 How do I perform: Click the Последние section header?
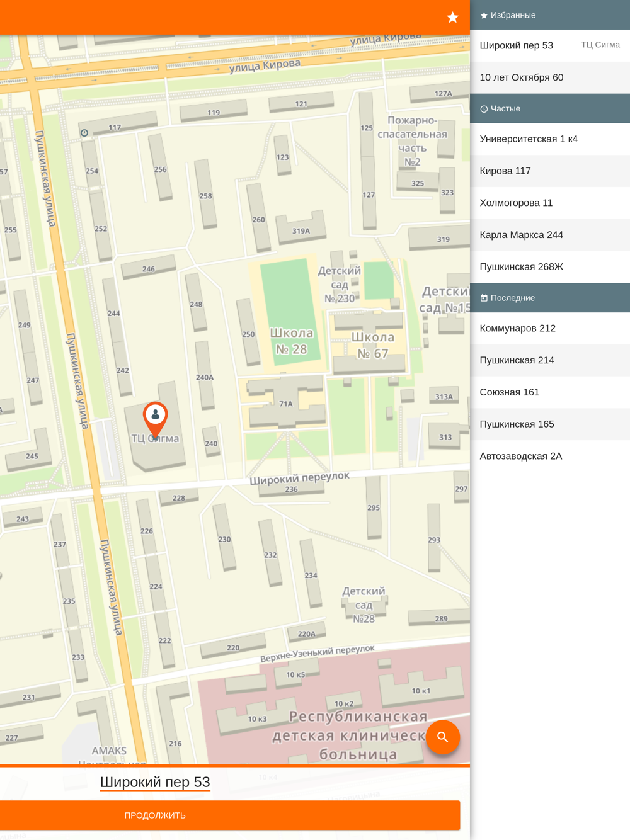pos(549,298)
